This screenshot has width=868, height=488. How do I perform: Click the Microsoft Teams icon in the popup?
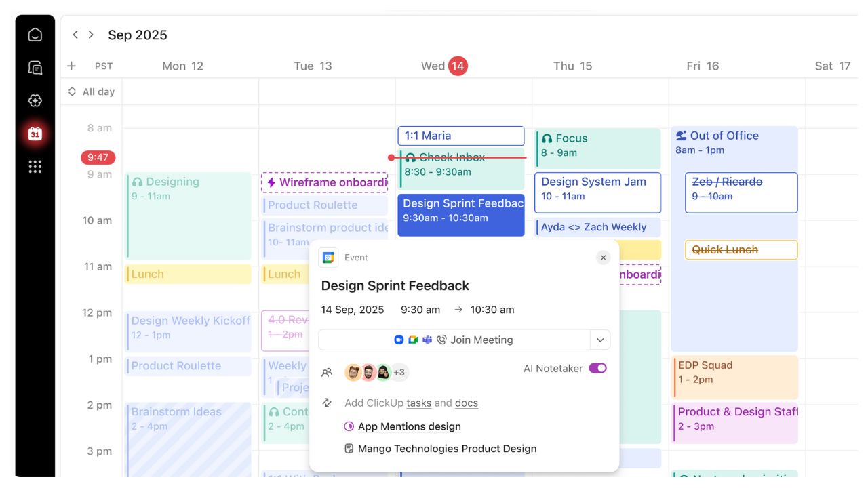pos(427,340)
